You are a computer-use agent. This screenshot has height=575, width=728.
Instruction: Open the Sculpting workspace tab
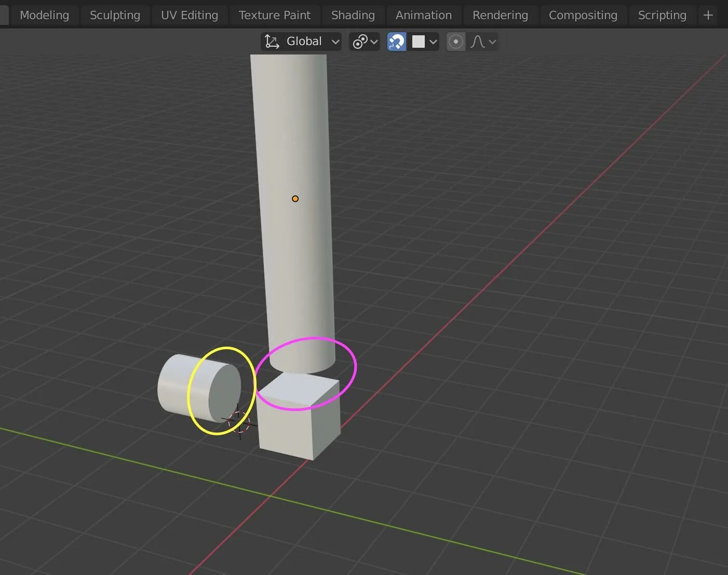point(115,15)
